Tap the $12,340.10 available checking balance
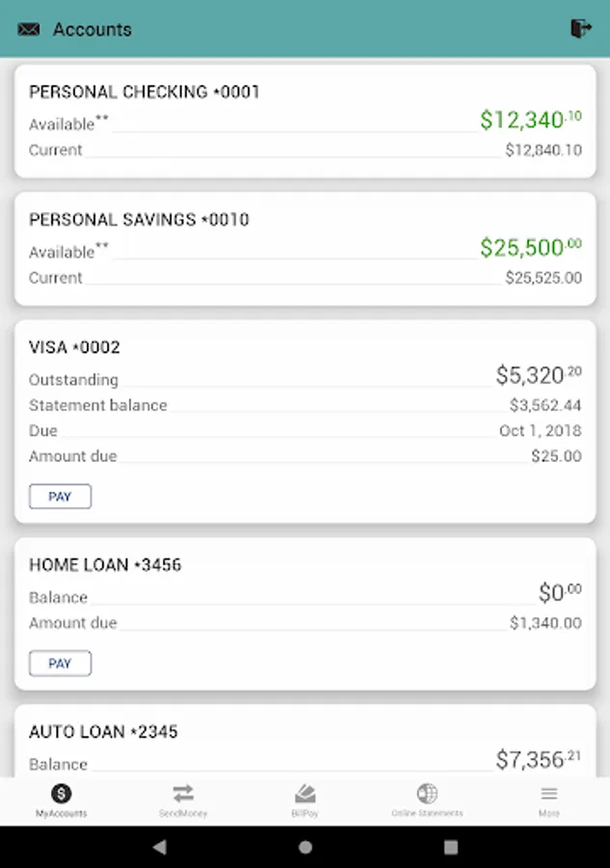The width and height of the screenshot is (610, 868). pyautogui.click(x=530, y=121)
